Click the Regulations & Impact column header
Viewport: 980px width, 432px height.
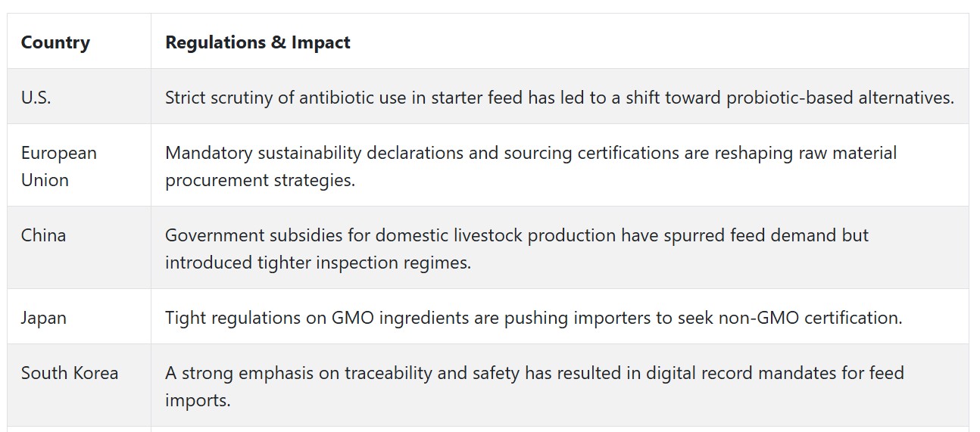coord(257,42)
